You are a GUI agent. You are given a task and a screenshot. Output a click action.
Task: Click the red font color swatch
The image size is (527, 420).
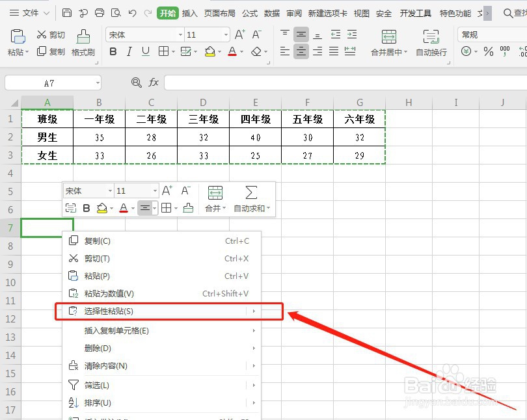click(x=232, y=51)
